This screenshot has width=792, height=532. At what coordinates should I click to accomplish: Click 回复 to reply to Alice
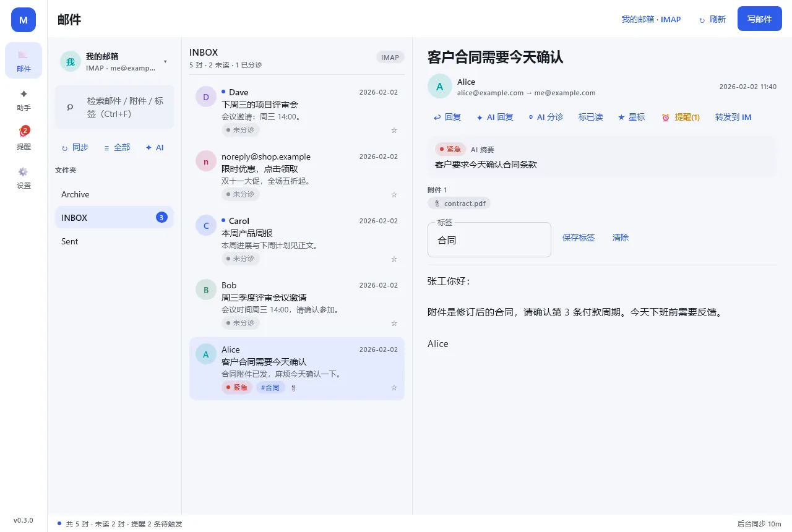pyautogui.click(x=447, y=117)
